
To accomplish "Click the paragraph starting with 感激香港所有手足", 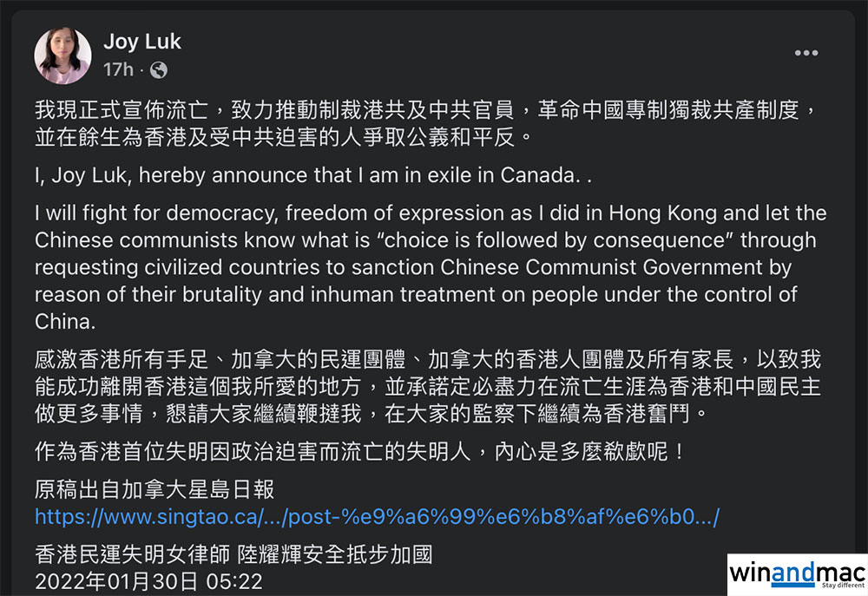I will [425, 384].
